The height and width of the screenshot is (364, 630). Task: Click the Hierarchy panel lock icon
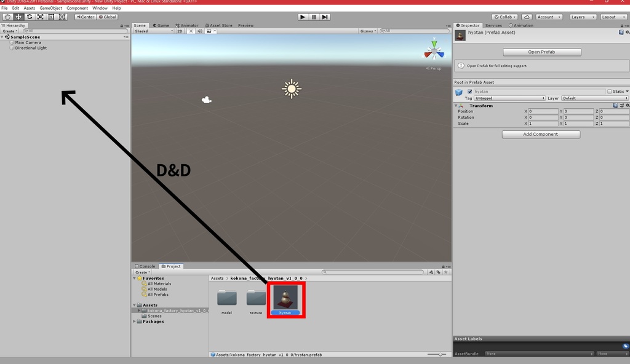pyautogui.click(x=122, y=25)
